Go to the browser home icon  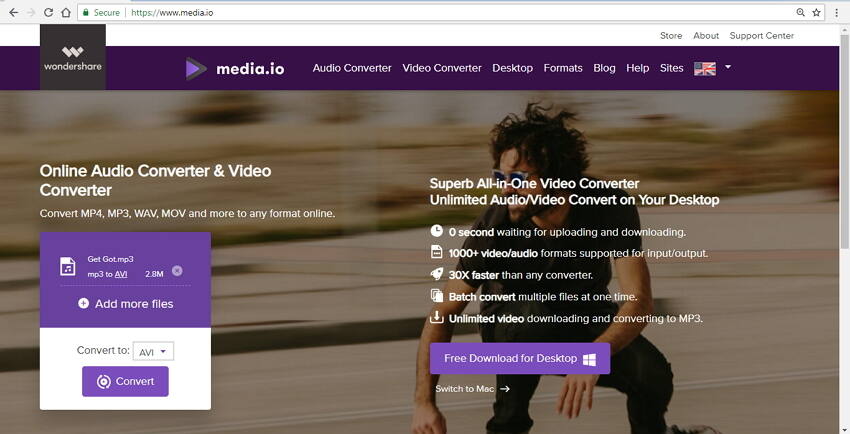(x=66, y=12)
